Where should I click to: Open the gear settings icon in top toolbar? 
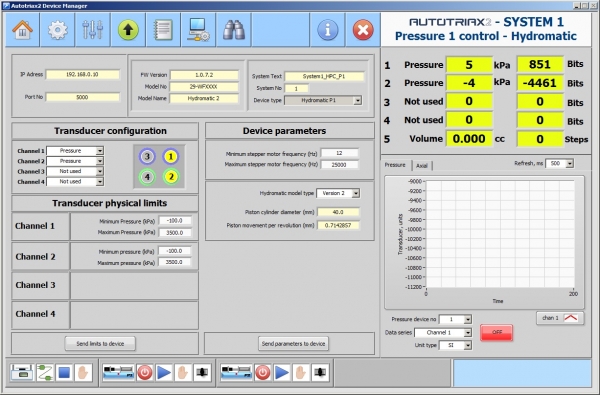pyautogui.click(x=57, y=30)
